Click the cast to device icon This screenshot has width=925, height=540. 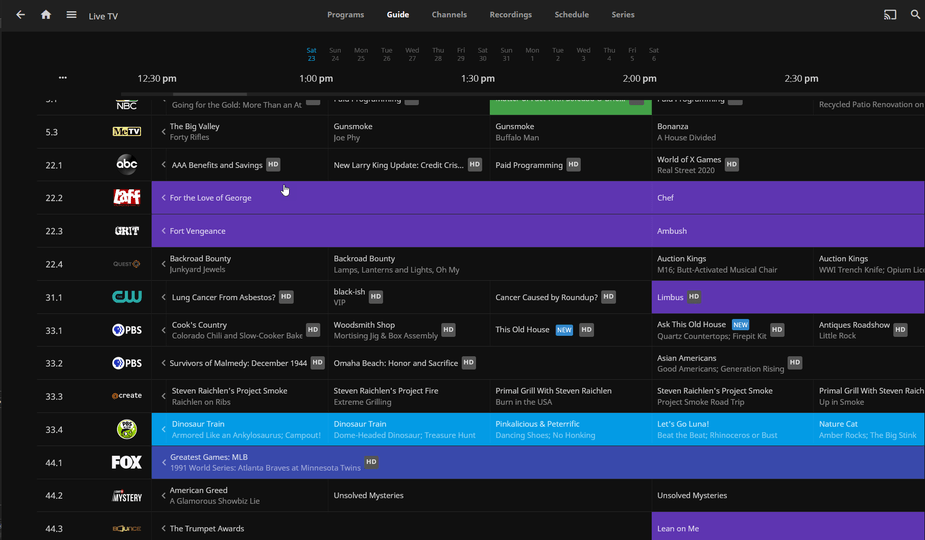(890, 15)
